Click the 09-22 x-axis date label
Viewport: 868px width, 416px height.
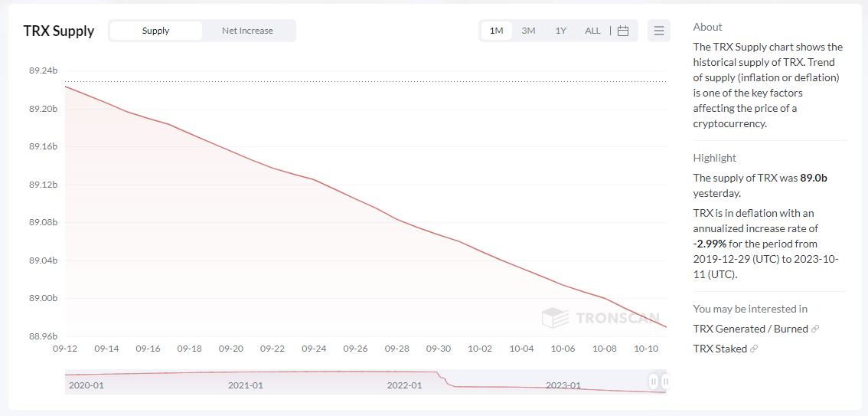coord(272,349)
